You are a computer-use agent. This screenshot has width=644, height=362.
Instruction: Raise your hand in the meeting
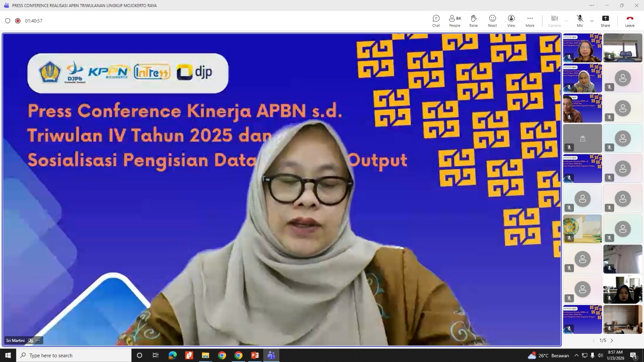473,21
